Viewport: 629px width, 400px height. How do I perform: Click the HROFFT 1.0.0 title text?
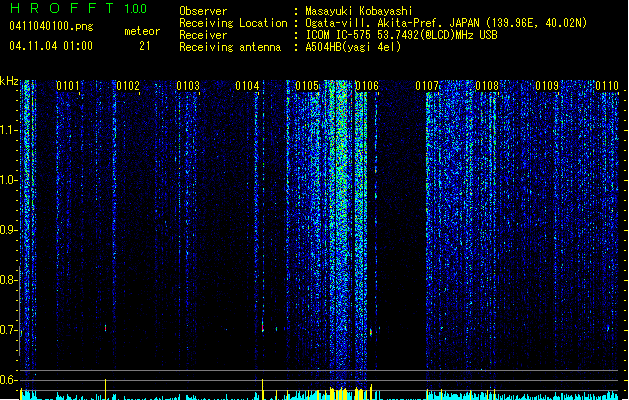(78, 8)
